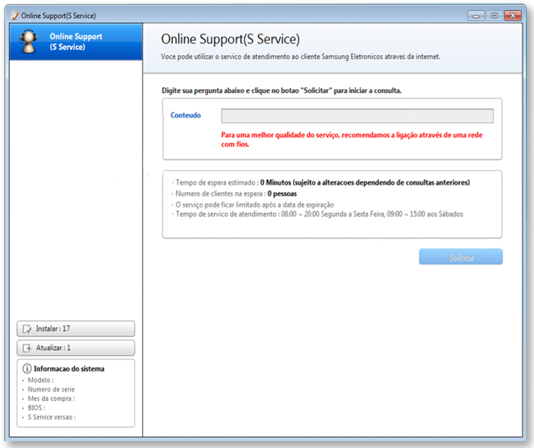Click the S Service versao entry
This screenshot has height=448, width=534.
[x=52, y=417]
